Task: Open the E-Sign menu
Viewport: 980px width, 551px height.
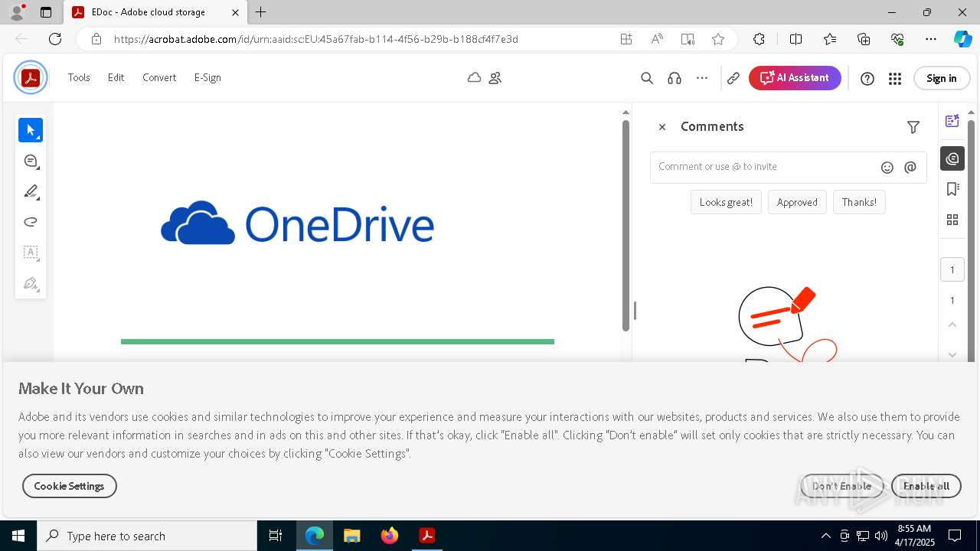Action: (207, 77)
